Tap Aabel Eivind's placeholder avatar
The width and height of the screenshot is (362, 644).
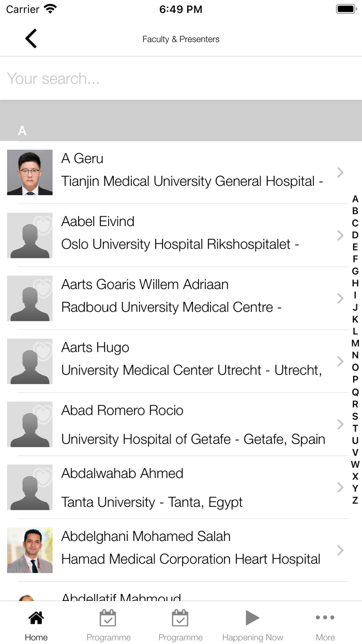[x=30, y=236]
